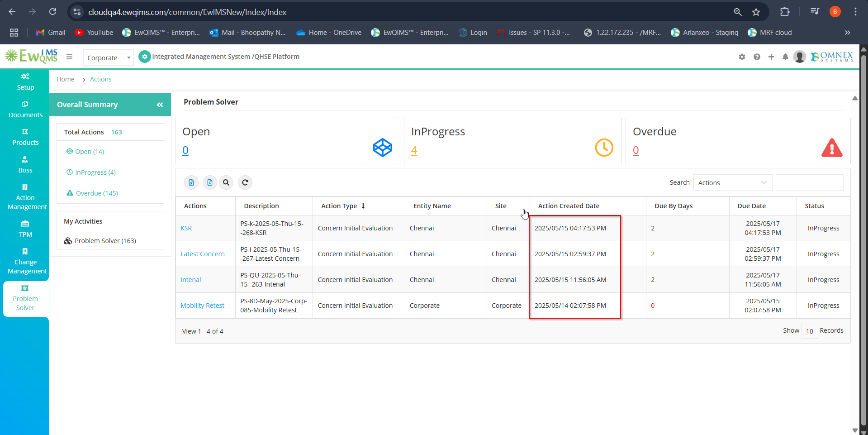
Task: Filter by InProgress (4) actions
Action: (91, 172)
